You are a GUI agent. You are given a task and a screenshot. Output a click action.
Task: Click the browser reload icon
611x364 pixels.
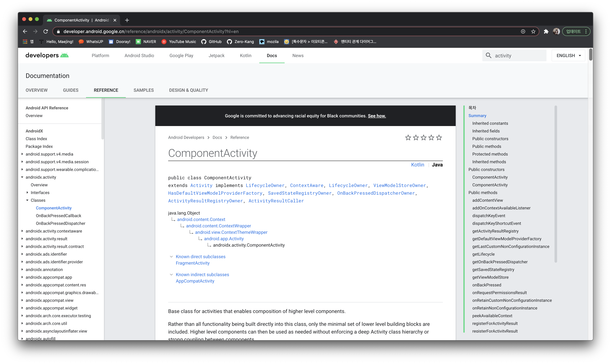[x=46, y=31]
